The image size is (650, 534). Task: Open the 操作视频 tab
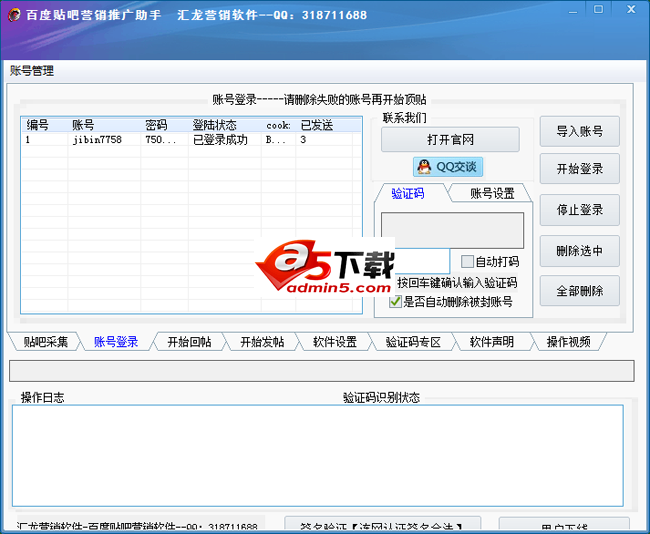point(568,342)
